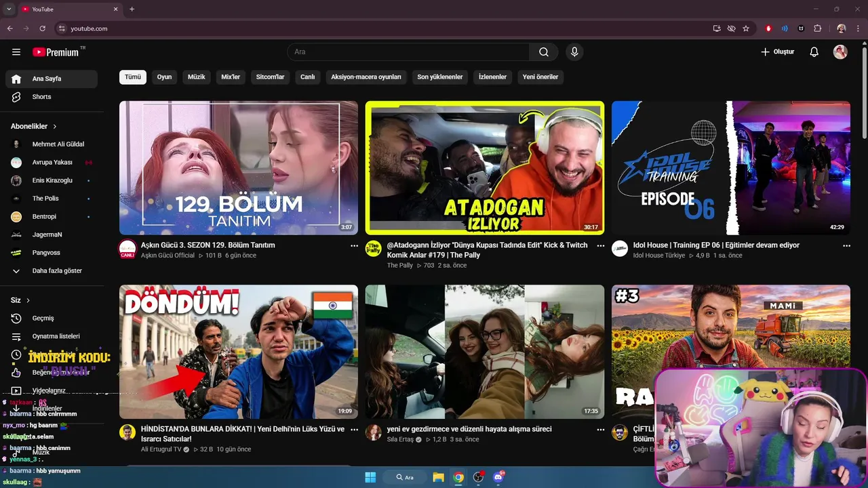Select the Sitcom'lar filter chip
The image size is (868, 488).
pyautogui.click(x=270, y=77)
